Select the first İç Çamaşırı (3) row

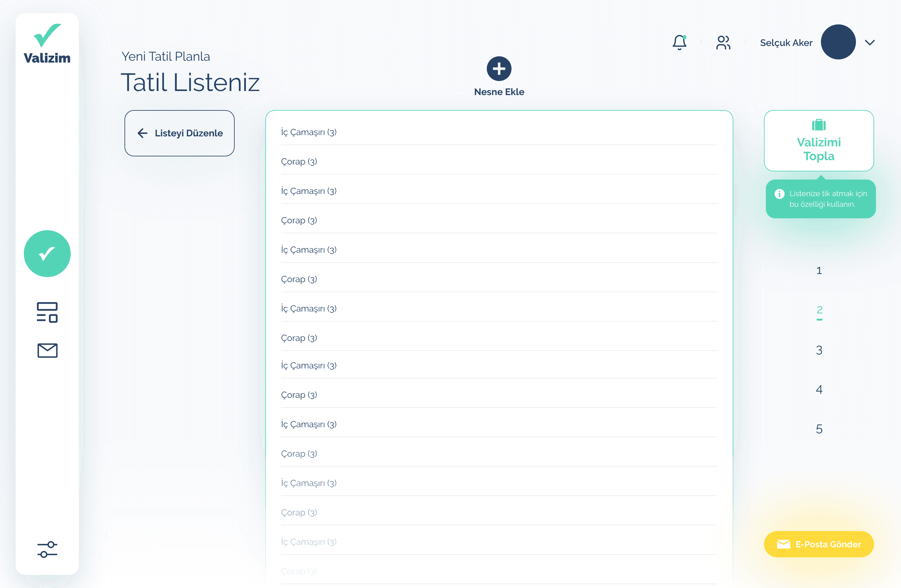[x=499, y=132]
